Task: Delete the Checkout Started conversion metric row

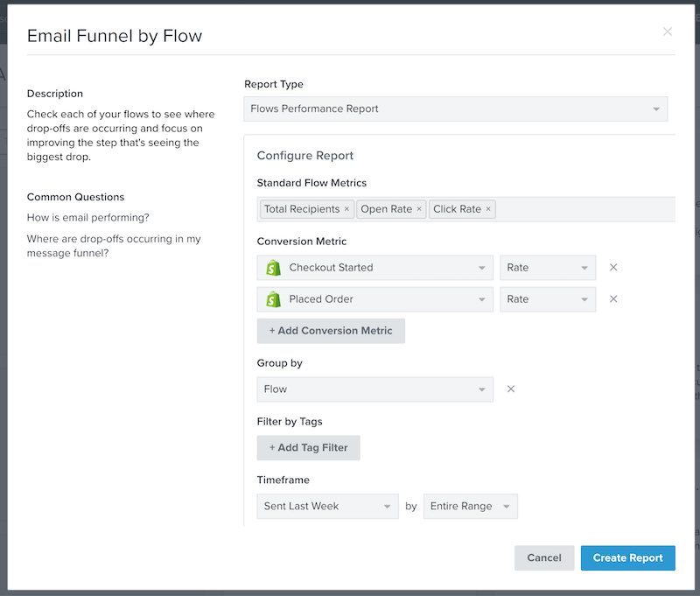Action: (x=612, y=267)
